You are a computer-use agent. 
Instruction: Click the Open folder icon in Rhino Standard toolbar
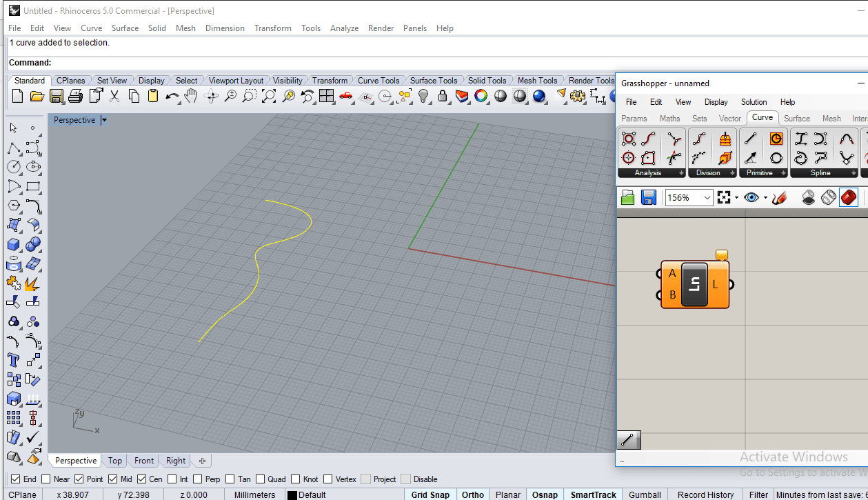[x=37, y=97]
